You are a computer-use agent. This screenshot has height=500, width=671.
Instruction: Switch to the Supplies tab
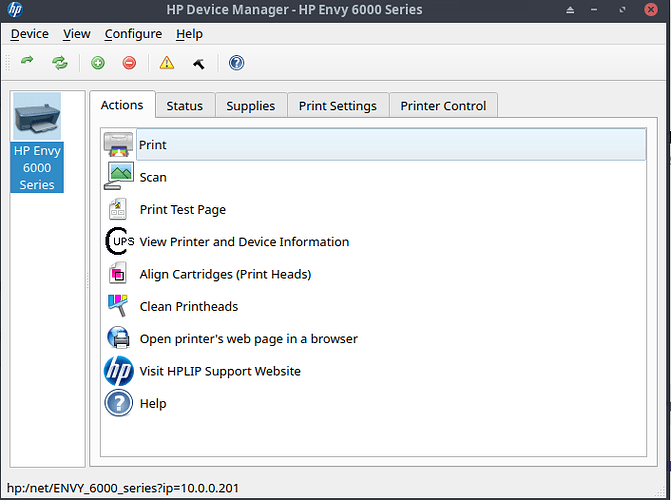(251, 105)
